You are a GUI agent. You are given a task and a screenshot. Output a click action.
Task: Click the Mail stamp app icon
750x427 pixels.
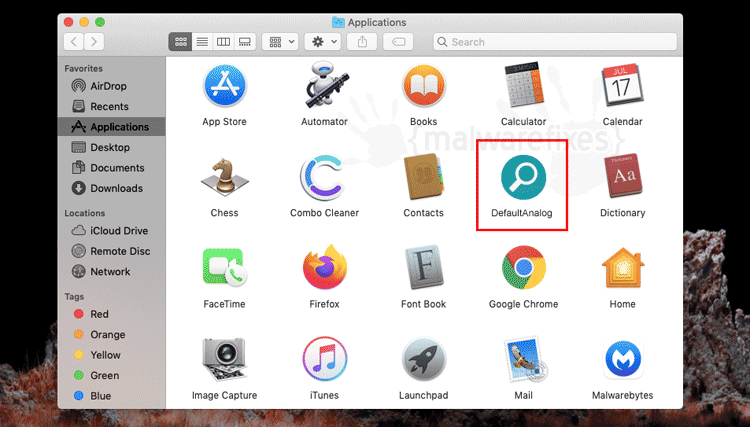525,359
